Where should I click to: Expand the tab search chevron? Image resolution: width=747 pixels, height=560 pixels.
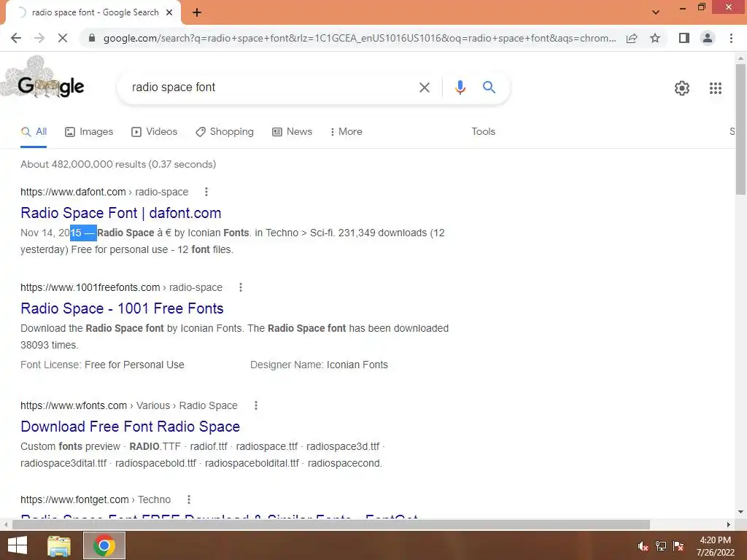click(656, 12)
